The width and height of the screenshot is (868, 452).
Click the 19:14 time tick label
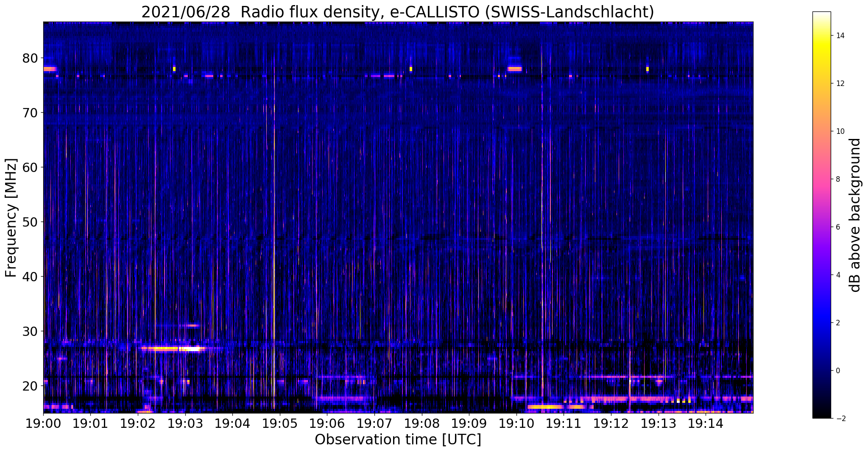pos(706,424)
